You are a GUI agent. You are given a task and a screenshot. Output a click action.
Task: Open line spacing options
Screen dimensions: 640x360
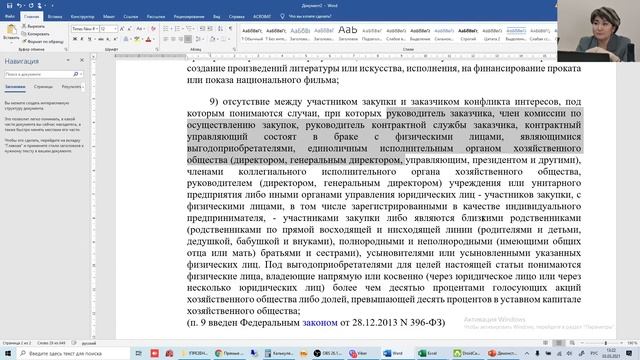[x=199, y=39]
